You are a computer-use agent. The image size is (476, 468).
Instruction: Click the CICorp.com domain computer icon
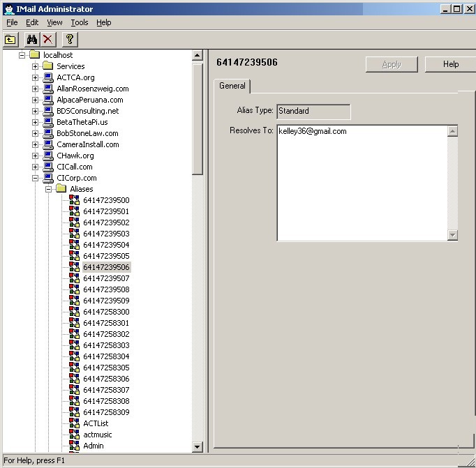(48, 178)
